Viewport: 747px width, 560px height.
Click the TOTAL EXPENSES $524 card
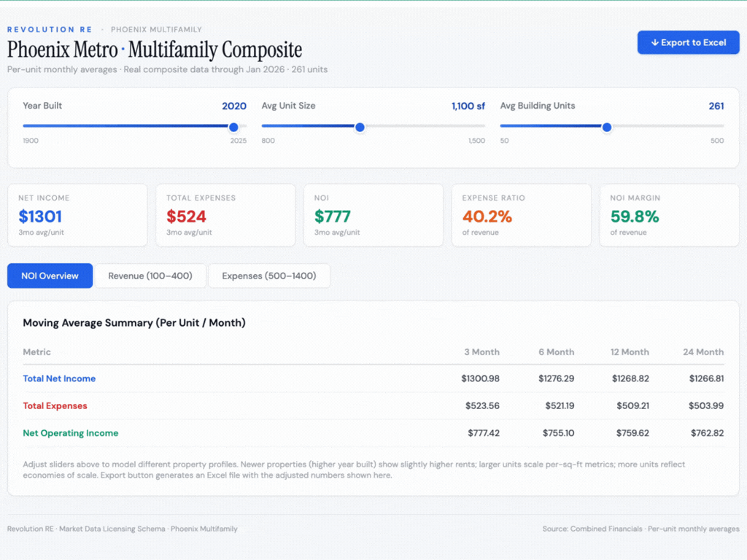click(x=225, y=215)
